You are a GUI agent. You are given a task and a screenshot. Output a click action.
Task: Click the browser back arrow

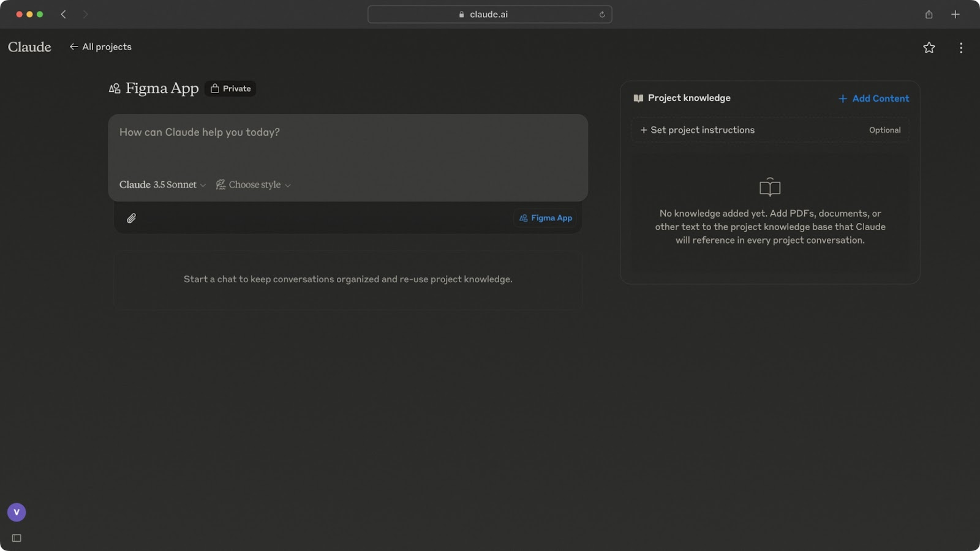(x=63, y=14)
